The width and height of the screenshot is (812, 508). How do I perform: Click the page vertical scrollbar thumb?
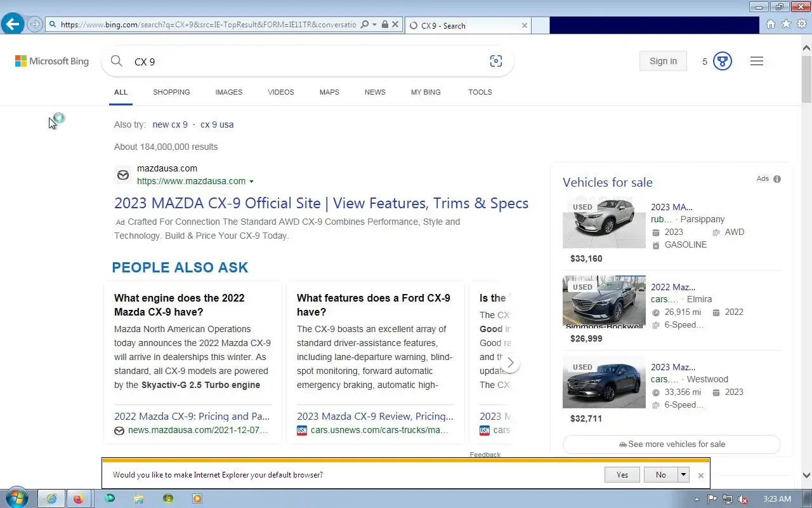click(806, 80)
